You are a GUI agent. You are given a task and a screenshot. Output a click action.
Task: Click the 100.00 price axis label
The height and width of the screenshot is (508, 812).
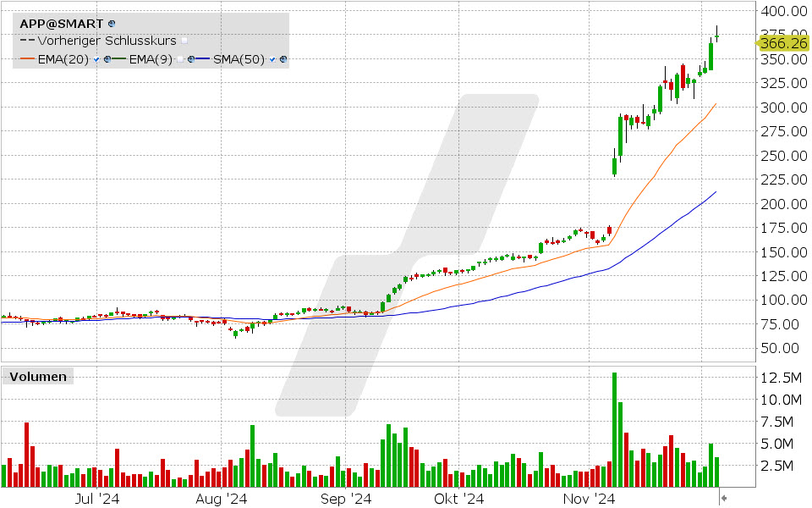pyautogui.click(x=784, y=300)
